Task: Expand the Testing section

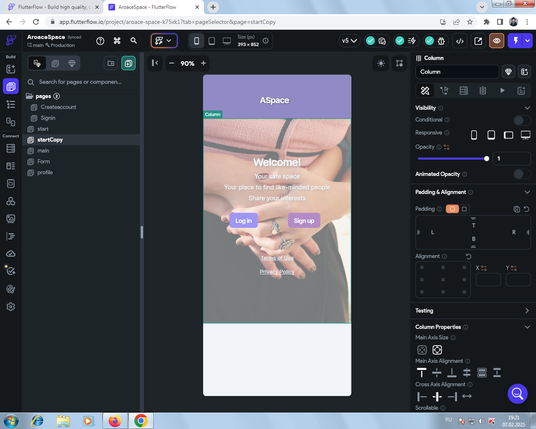Action: pos(527,310)
